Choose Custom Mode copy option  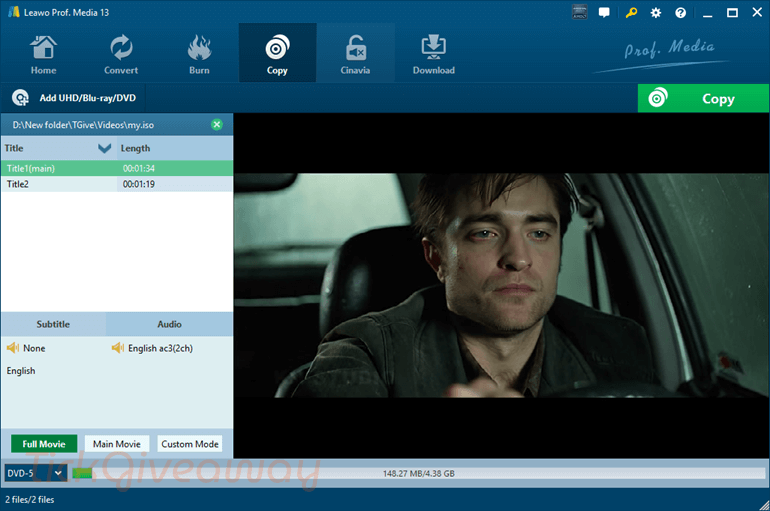coord(190,444)
